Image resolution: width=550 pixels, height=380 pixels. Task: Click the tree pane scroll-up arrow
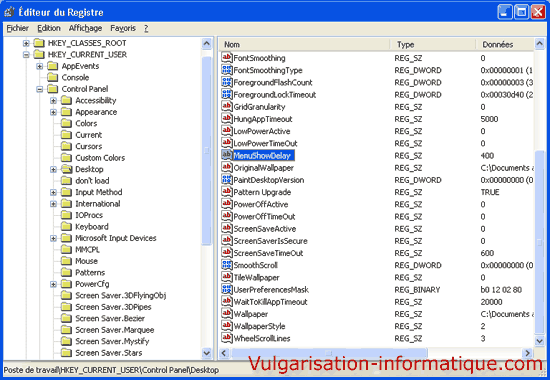point(207,44)
